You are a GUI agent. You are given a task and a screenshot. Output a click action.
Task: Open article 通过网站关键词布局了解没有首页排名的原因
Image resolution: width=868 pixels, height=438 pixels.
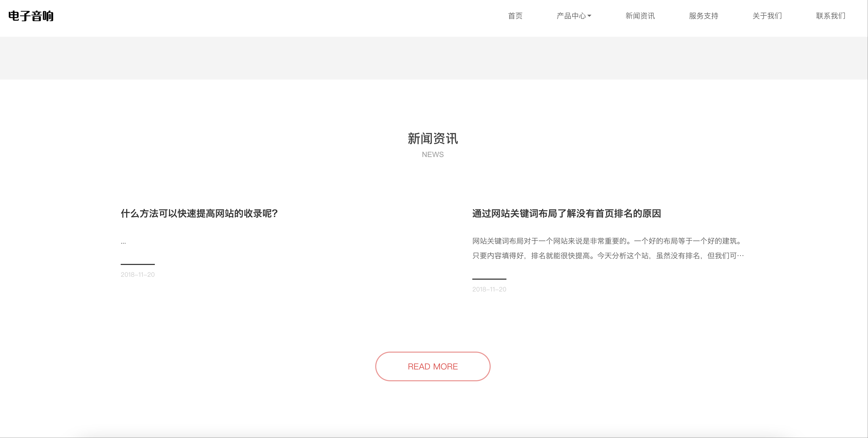[567, 213]
